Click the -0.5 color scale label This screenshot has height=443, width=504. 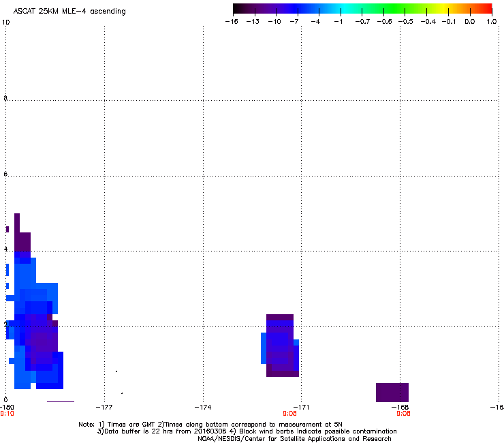click(x=406, y=22)
